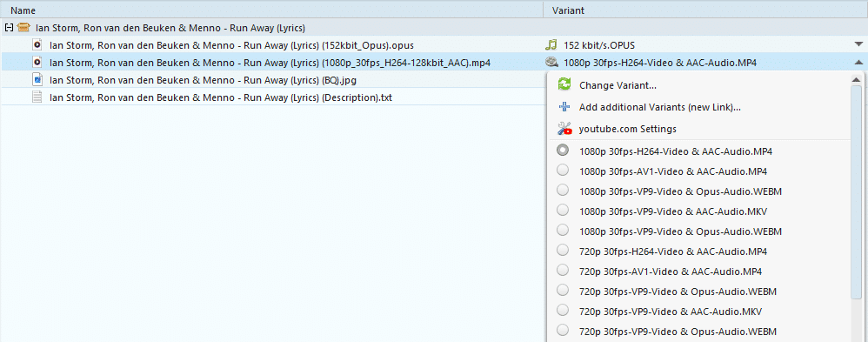868x342 pixels.
Task: Click the text document icon of Description.txt
Action: coord(37,97)
